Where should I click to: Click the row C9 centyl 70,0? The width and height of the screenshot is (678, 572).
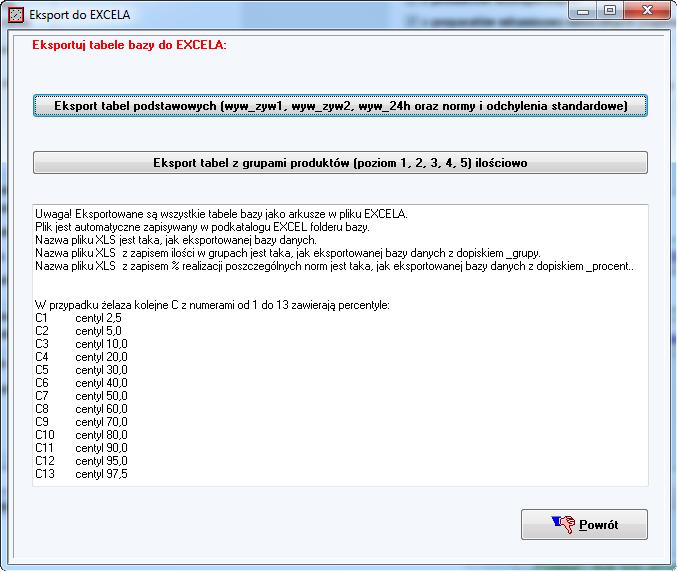pyautogui.click(x=81, y=422)
